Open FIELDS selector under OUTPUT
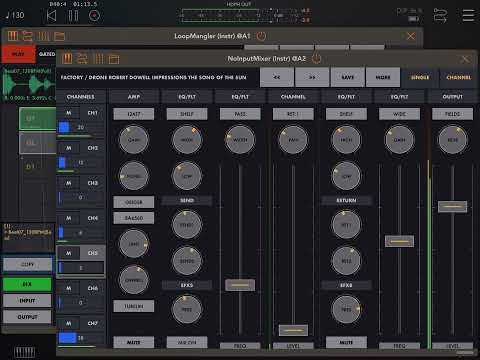Screen dimensions: 480x360 pos(452,114)
